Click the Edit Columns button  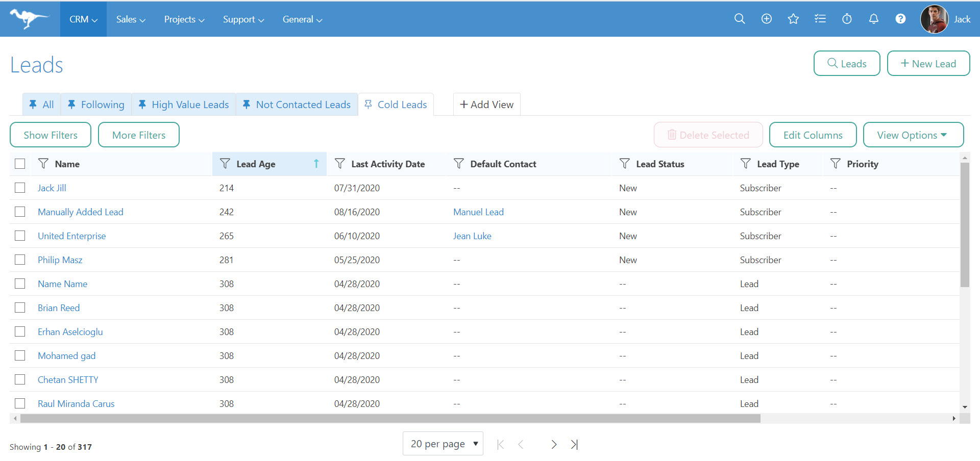coord(813,135)
